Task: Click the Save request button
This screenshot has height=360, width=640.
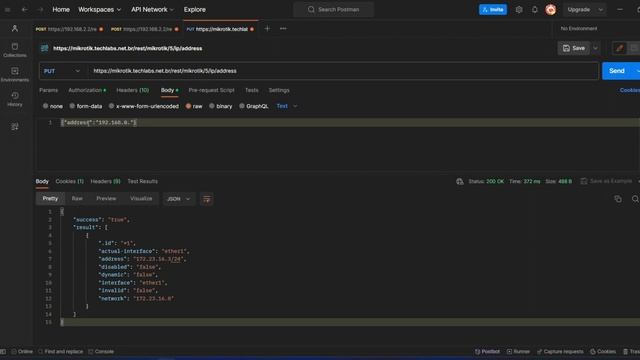Action: click(x=573, y=48)
